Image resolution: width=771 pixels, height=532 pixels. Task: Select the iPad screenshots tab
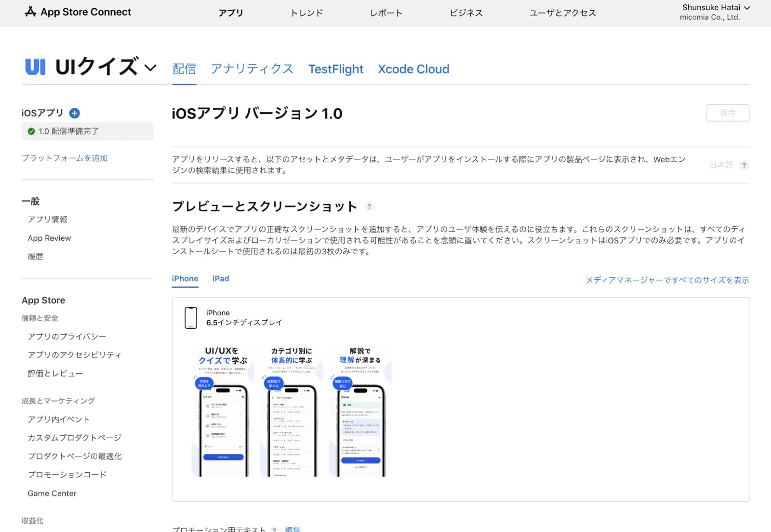click(221, 279)
